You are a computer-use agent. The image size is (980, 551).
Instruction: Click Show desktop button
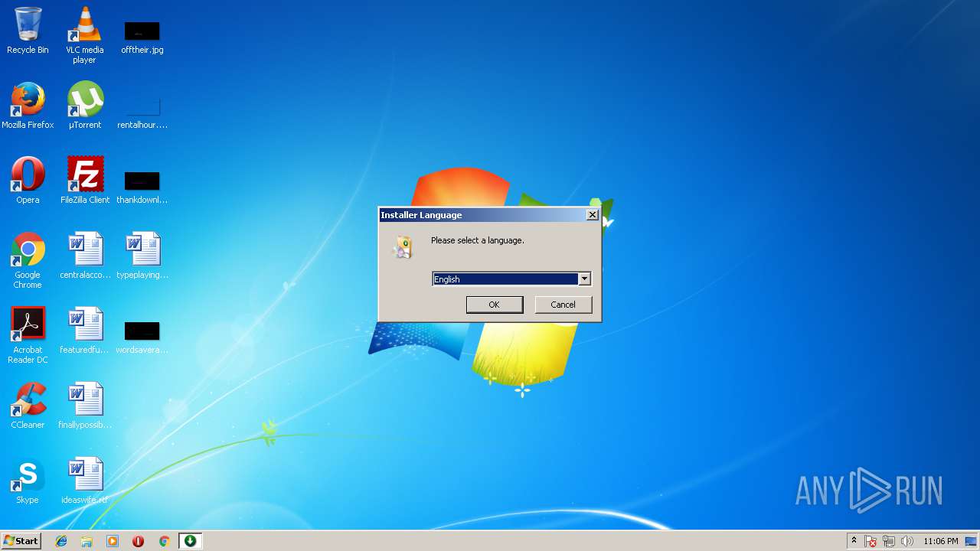(972, 541)
